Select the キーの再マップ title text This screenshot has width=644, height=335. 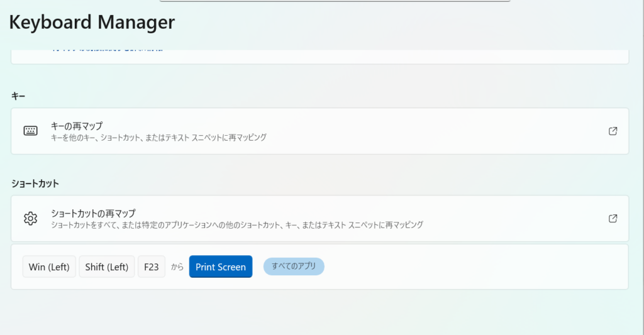coord(77,126)
